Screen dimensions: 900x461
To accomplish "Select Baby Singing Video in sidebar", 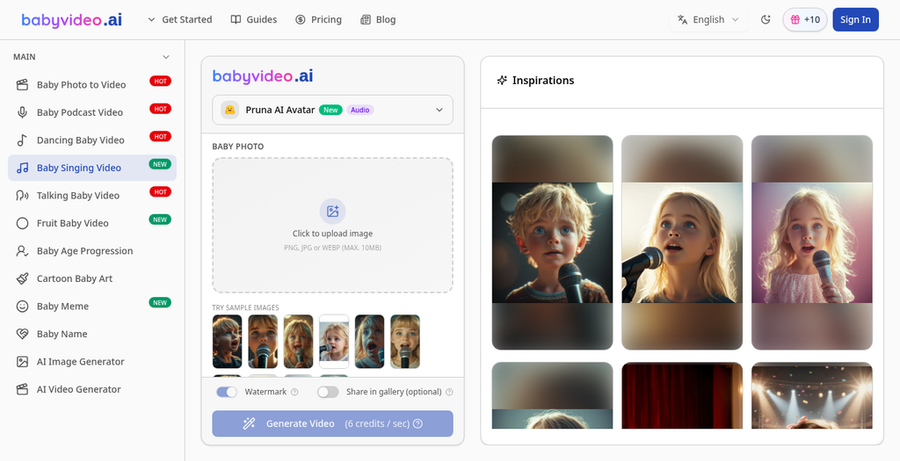I will click(92, 168).
